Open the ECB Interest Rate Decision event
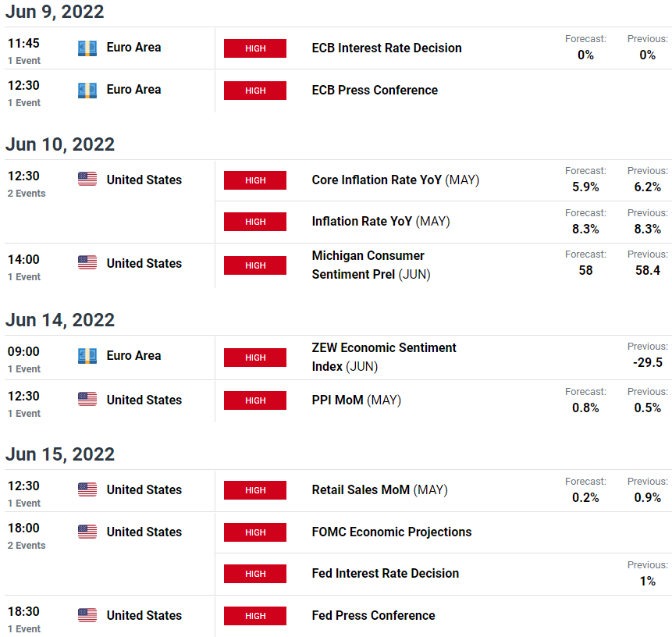 (386, 48)
